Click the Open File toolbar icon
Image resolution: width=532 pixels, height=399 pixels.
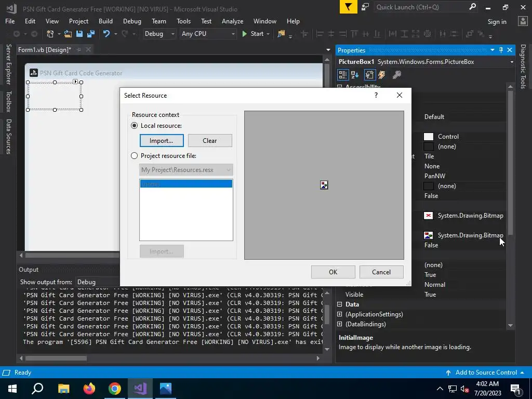(x=68, y=34)
